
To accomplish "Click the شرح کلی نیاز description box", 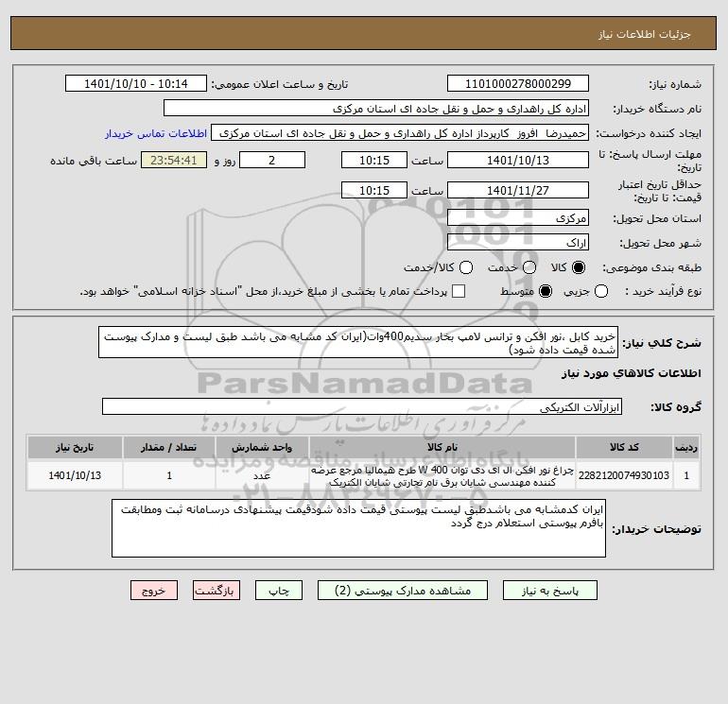I will click(358, 342).
